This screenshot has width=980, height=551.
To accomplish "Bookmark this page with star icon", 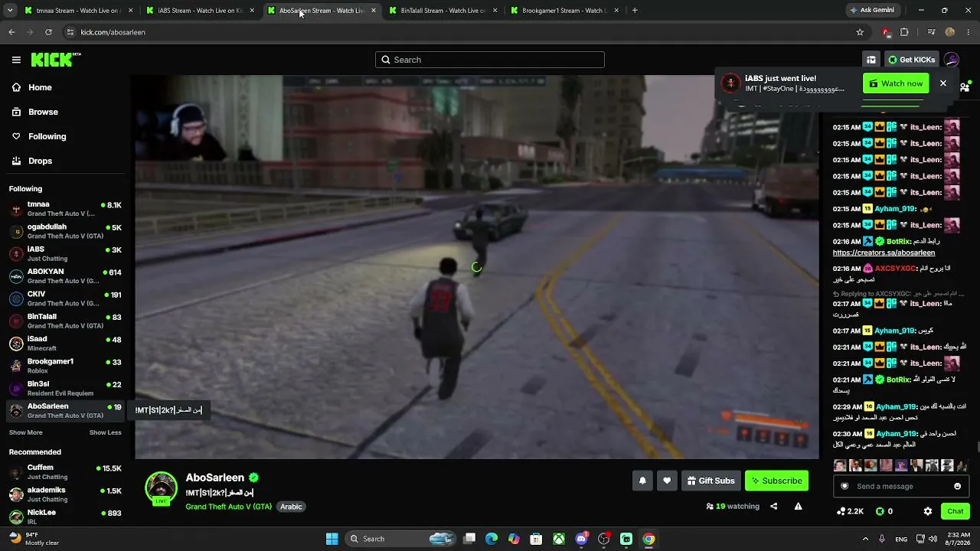I will point(860,32).
